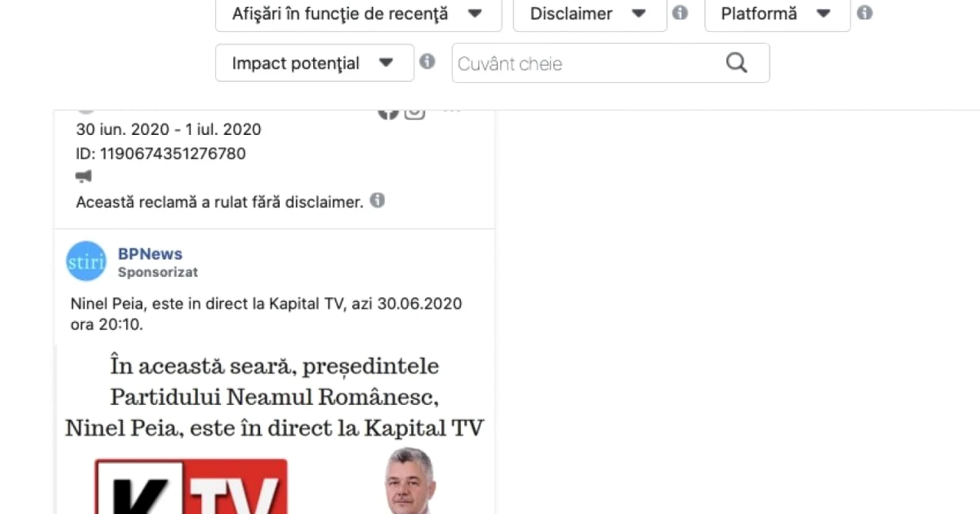This screenshot has width=980, height=514.
Task: Click the "Sponsorizat" label
Action: pos(157,272)
